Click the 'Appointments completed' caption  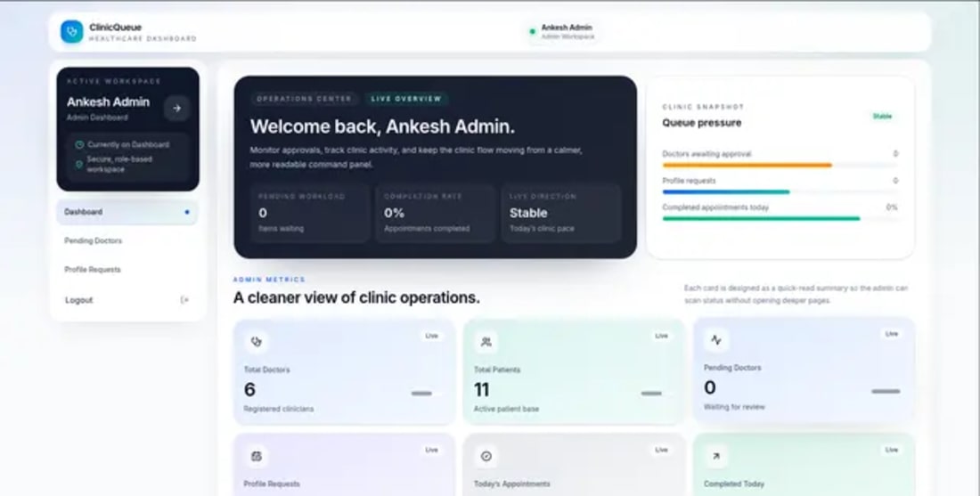(427, 229)
